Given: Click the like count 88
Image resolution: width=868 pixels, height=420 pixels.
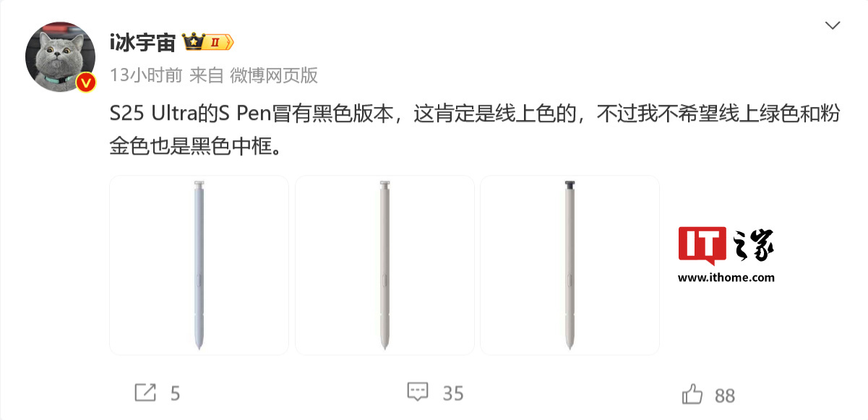Looking at the screenshot, I should coord(725,395).
